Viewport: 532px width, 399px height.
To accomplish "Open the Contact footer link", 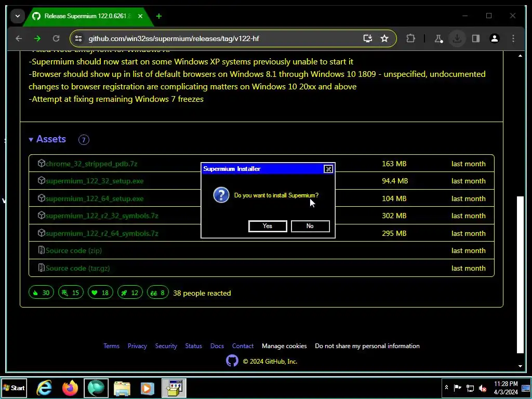I will pos(243,346).
